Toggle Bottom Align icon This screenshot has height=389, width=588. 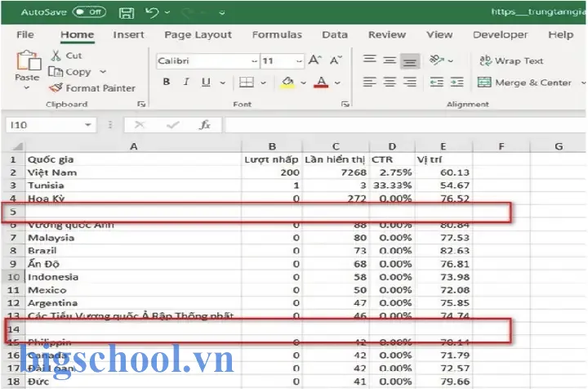tap(410, 61)
